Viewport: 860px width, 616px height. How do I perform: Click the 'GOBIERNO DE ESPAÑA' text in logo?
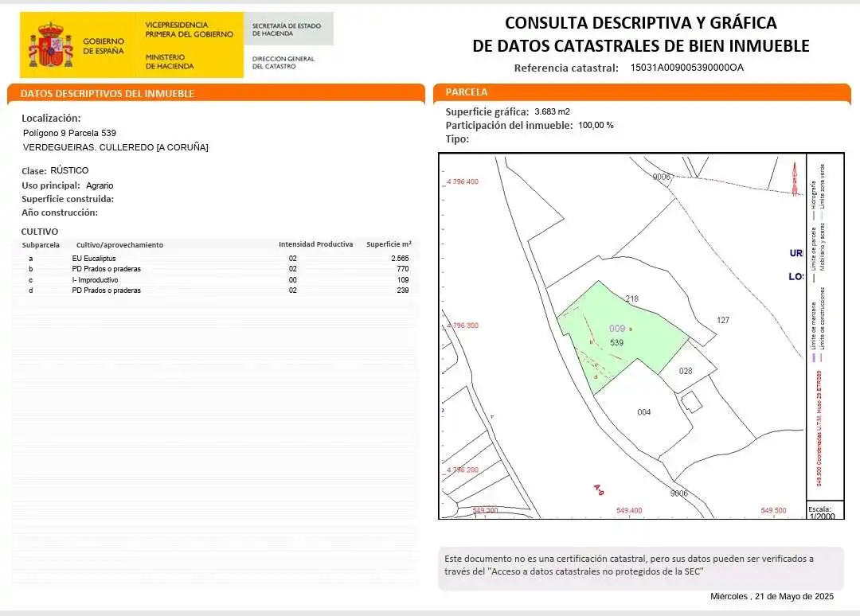(x=104, y=46)
